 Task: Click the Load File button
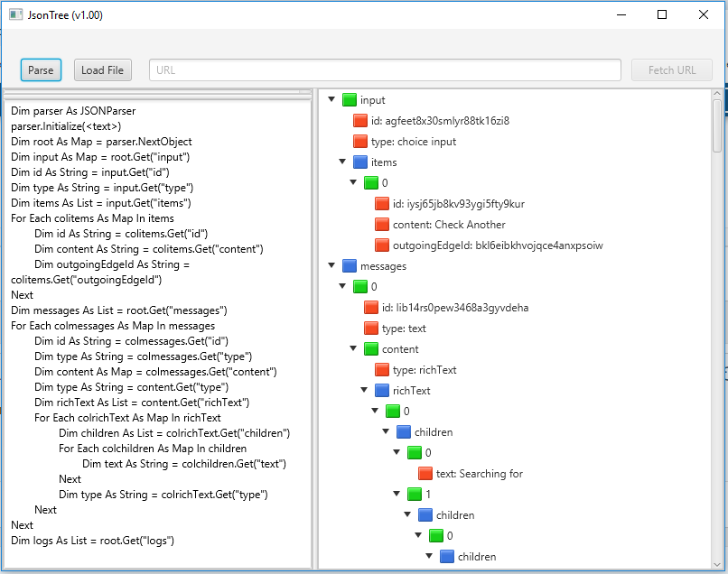[103, 70]
